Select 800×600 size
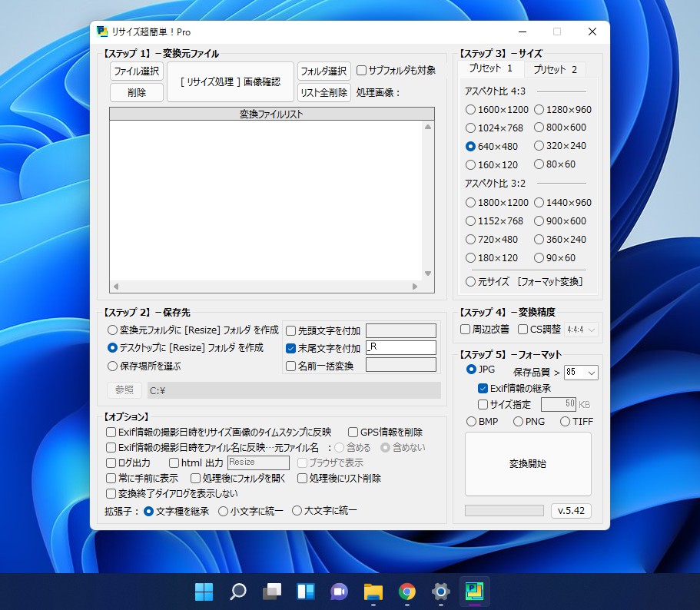Image resolution: width=700 pixels, height=610 pixels. pos(560,128)
